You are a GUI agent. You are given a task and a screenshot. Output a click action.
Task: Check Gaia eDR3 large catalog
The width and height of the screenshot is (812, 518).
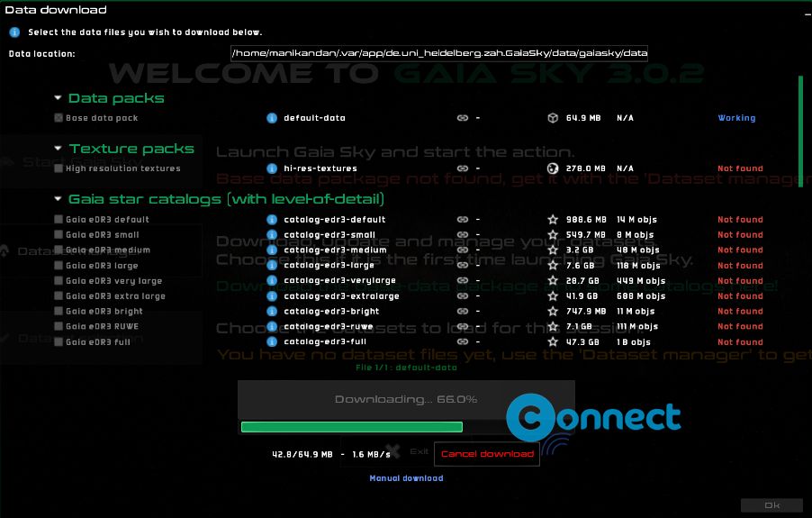pyautogui.click(x=59, y=265)
